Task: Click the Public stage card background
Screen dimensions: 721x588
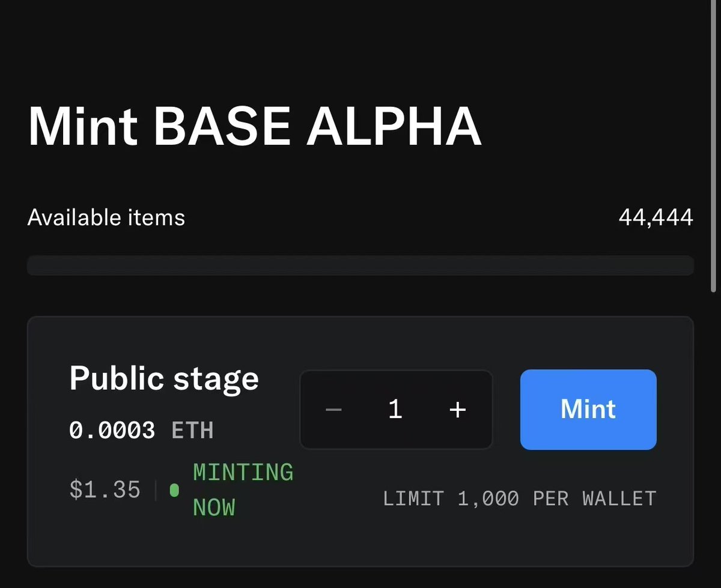Action: (360, 541)
